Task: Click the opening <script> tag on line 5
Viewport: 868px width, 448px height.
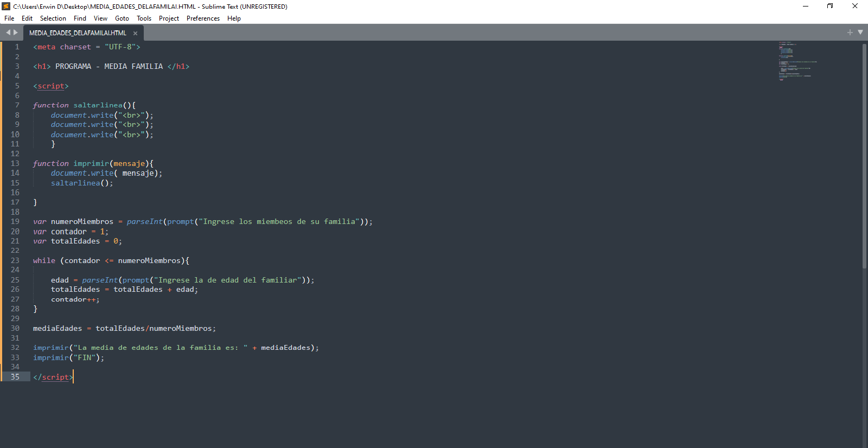Action: [51, 86]
